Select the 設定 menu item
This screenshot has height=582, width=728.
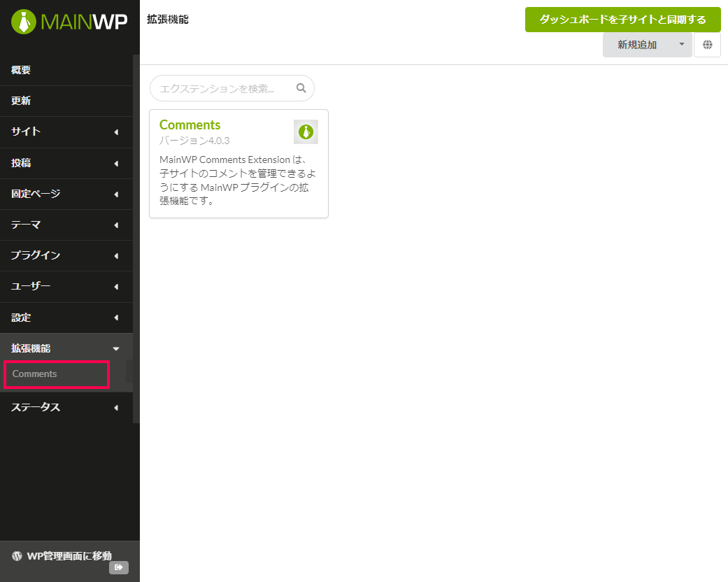pyautogui.click(x=66, y=318)
